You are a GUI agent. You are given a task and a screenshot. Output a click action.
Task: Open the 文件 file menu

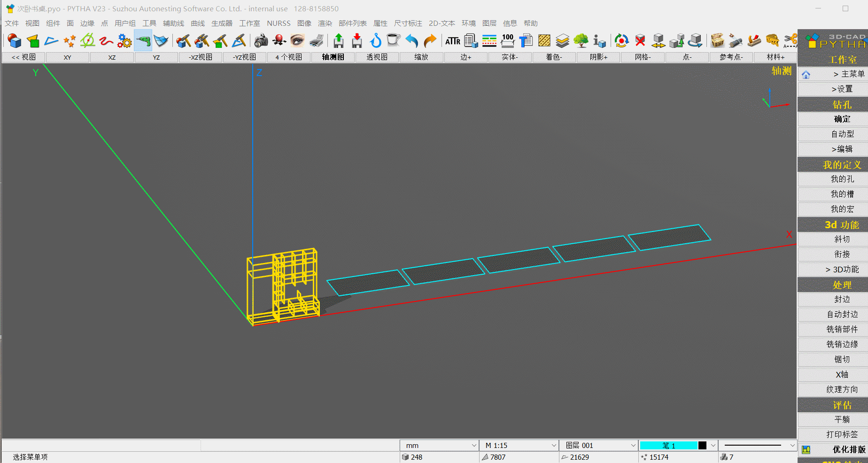[x=12, y=23]
